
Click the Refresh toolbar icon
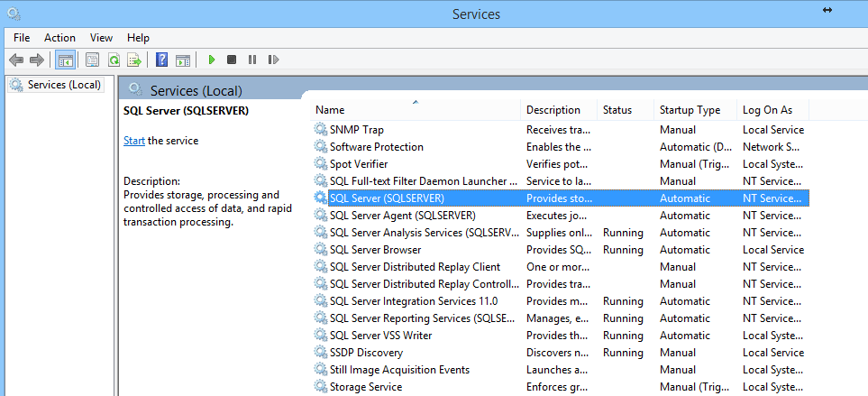click(x=114, y=60)
